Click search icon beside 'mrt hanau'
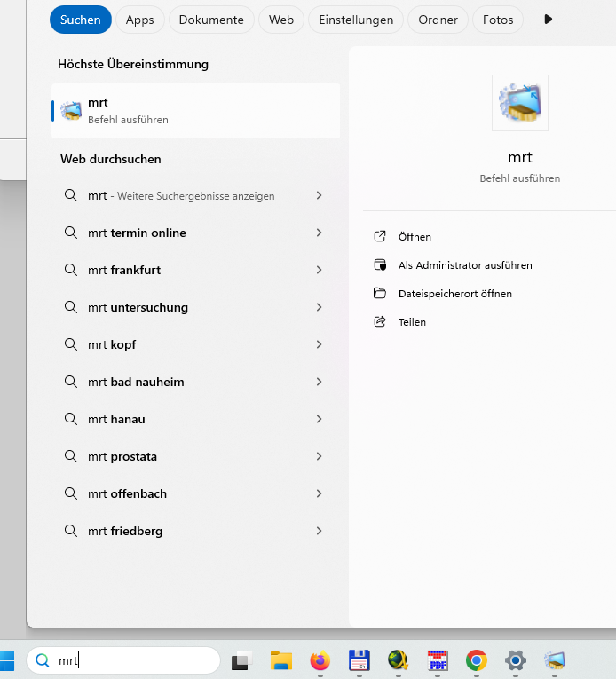This screenshot has height=679, width=616. click(71, 419)
